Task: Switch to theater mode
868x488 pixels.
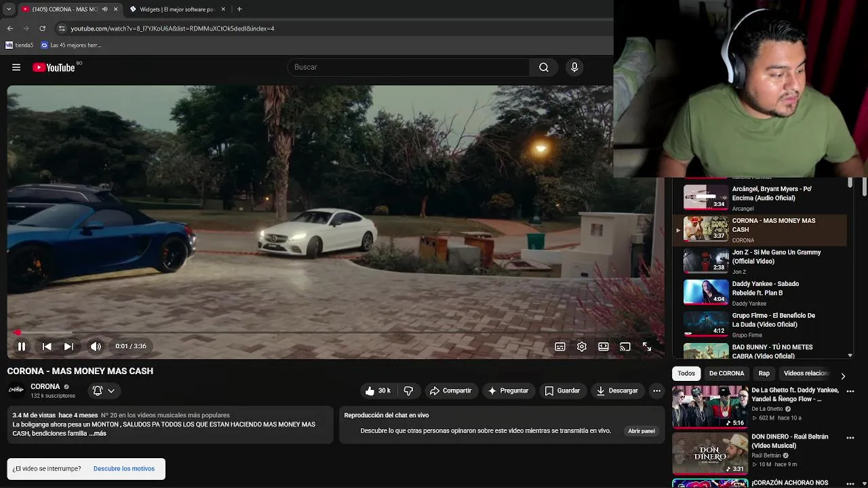Action: coord(604,346)
